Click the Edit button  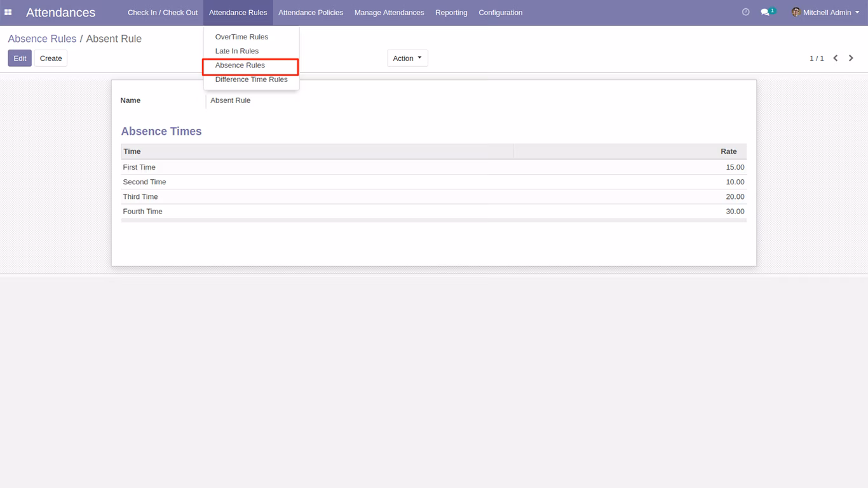click(20, 58)
